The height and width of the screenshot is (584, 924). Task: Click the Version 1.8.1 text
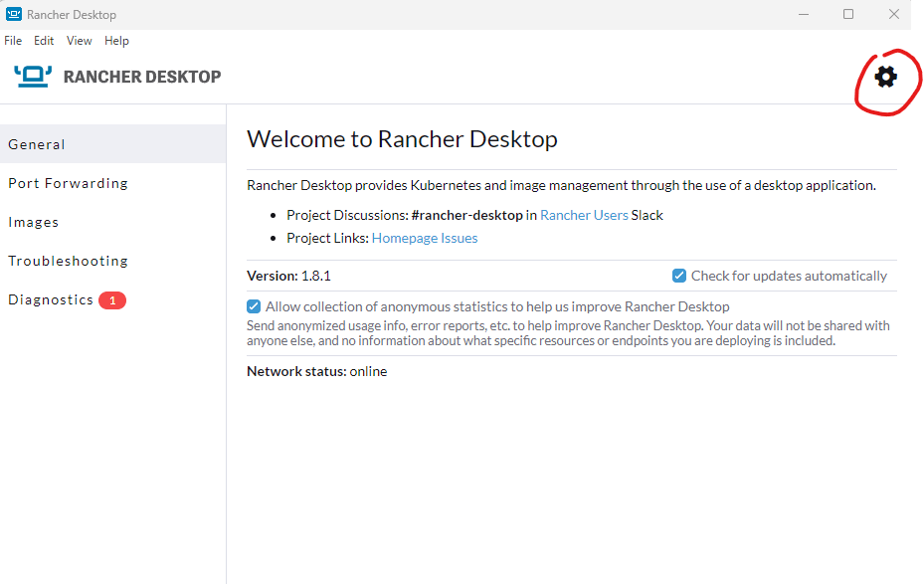click(x=288, y=276)
